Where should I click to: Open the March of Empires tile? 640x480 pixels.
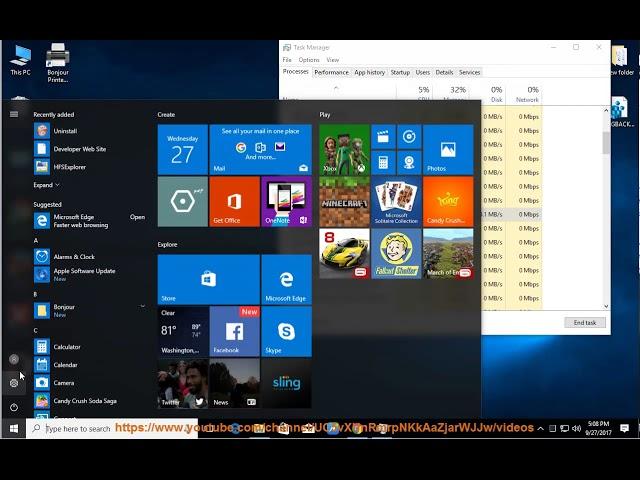pyautogui.click(x=448, y=253)
